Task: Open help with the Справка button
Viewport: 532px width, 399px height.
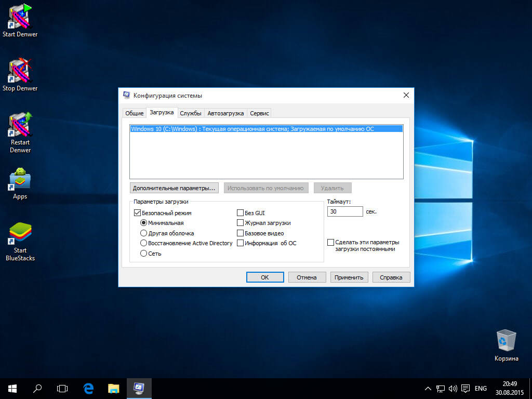Action: [391, 277]
